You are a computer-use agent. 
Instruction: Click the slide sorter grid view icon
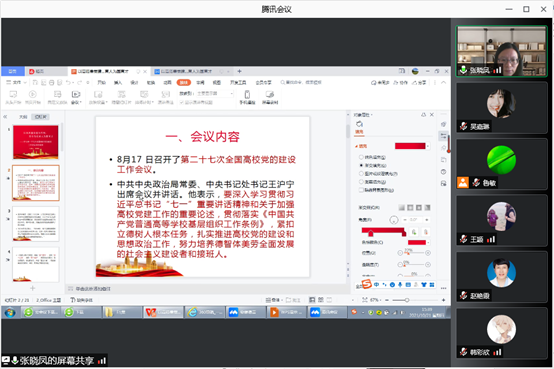pos(321,300)
